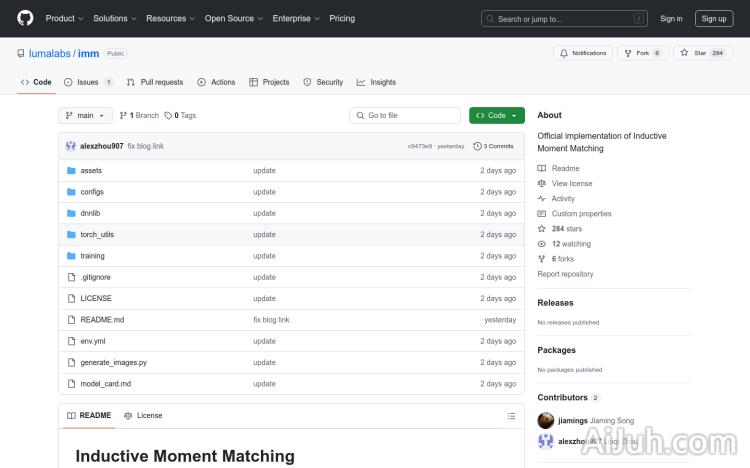Select the License tab above readme

tap(143, 415)
